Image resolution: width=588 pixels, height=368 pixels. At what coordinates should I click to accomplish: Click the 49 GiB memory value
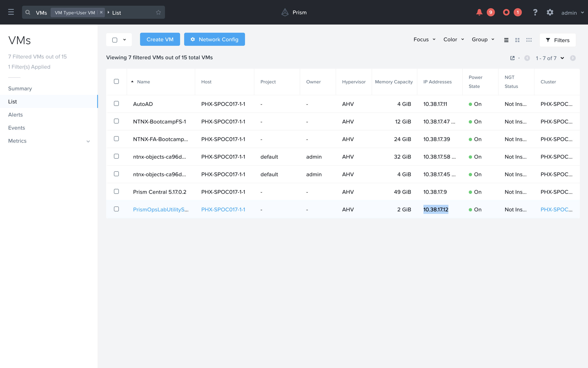402,192
